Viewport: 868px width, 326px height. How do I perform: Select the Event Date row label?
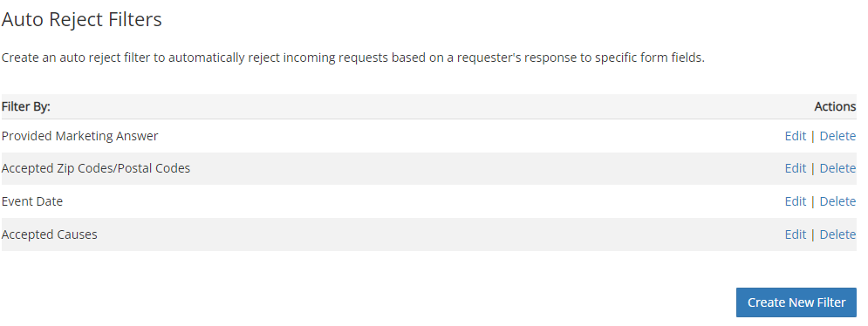point(32,201)
